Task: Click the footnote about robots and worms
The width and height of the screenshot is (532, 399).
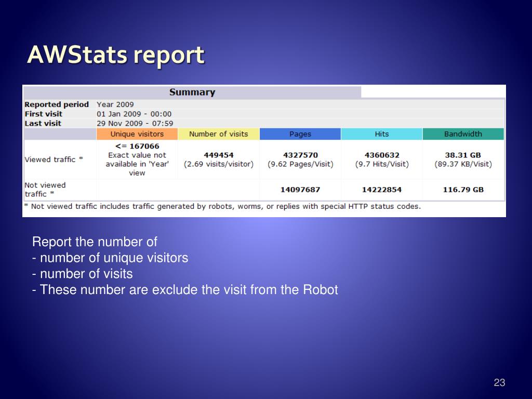Action: (222, 206)
